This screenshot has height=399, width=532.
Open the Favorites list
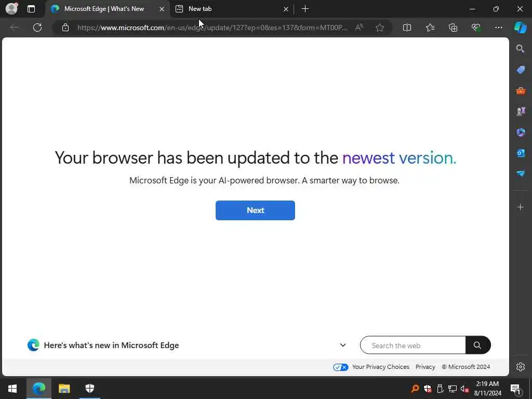pyautogui.click(x=430, y=28)
